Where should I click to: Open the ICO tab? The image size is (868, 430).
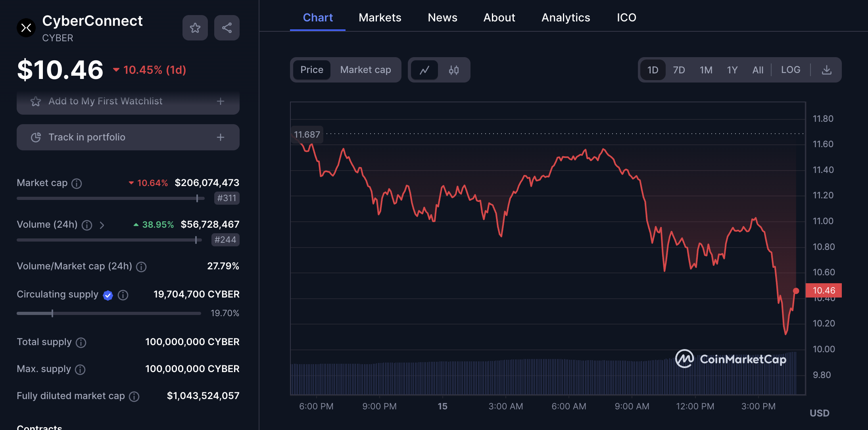626,17
